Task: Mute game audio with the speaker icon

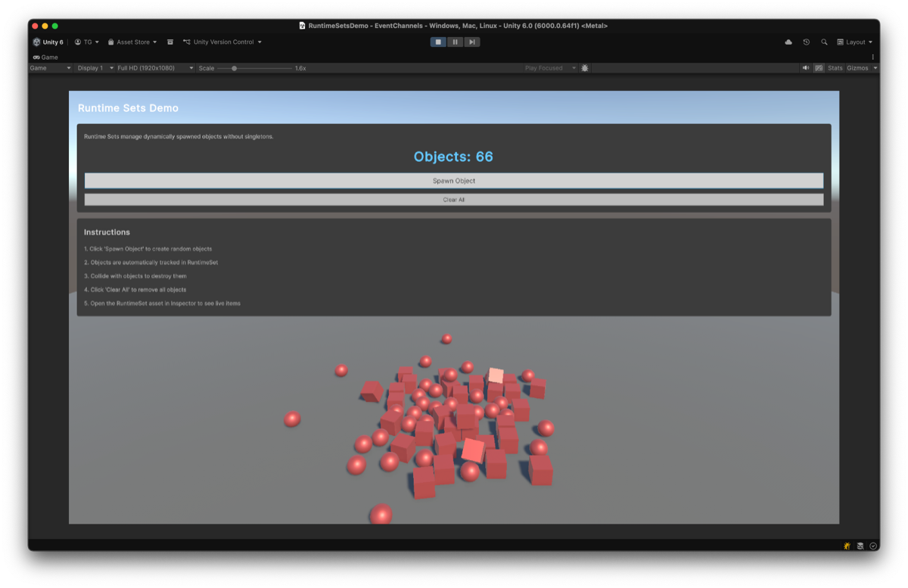Action: pyautogui.click(x=804, y=68)
